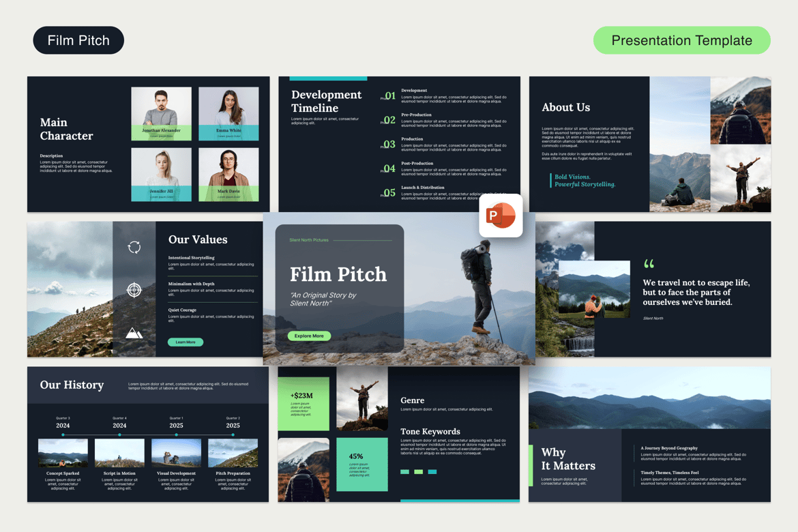Select the arms-raised hiker About Us photo
This screenshot has width=798, height=532.
coord(741,178)
